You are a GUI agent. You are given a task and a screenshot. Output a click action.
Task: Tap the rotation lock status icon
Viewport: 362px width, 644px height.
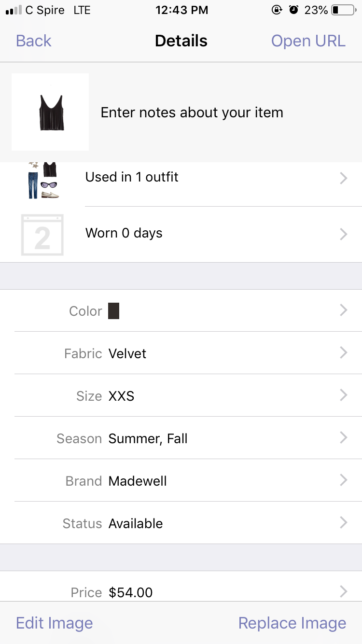pos(277,10)
